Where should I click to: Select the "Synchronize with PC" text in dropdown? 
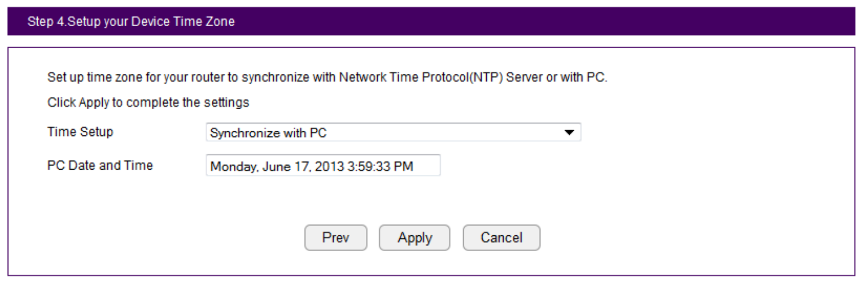[268, 133]
